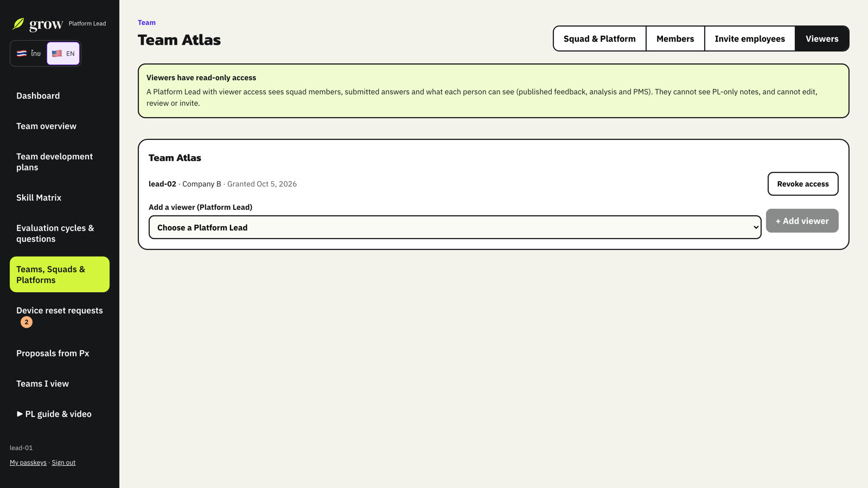
Task: Go to Team overview
Action: coord(60,126)
